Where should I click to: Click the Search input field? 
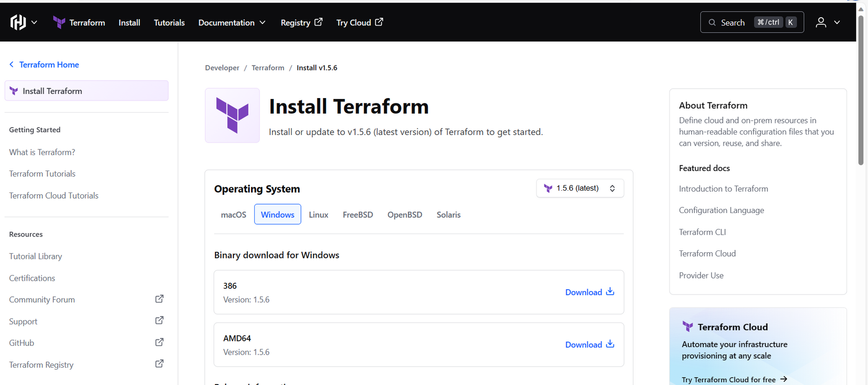click(752, 22)
